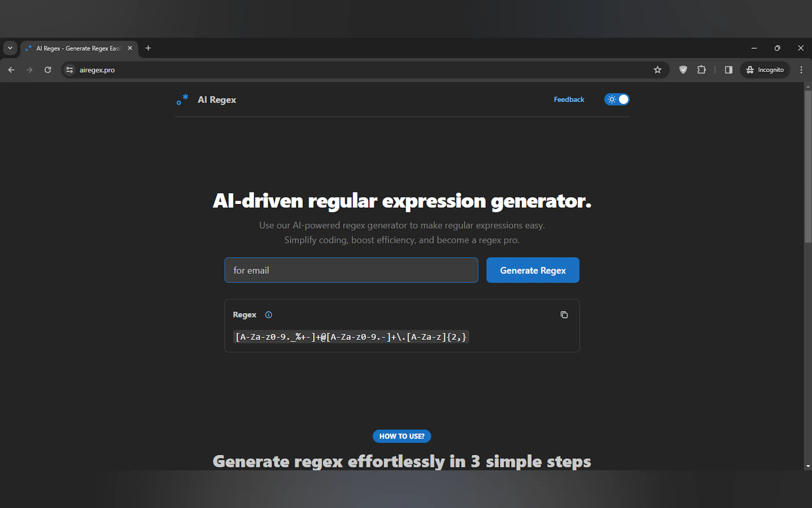Copy the generated regex to clipboard
This screenshot has height=508, width=812.
click(564, 315)
